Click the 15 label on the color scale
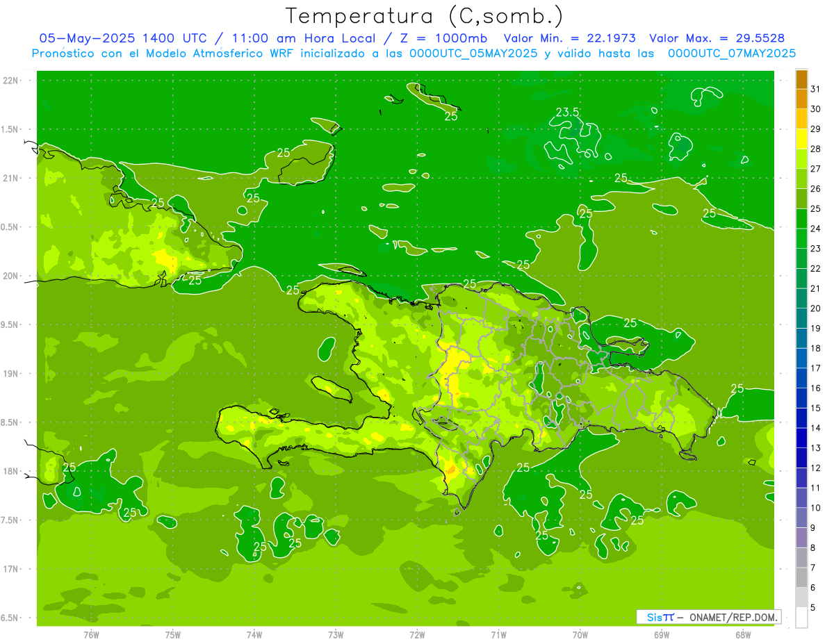The image size is (834, 644). click(x=816, y=408)
